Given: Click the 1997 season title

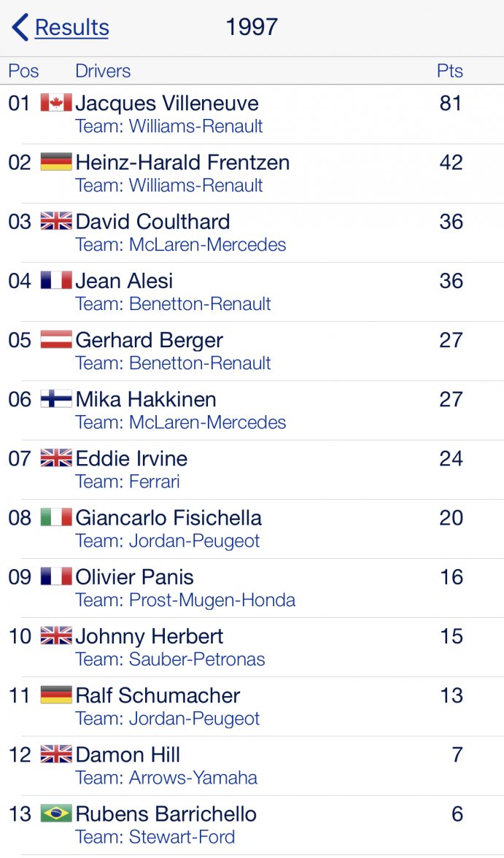Looking at the screenshot, I should tap(252, 28).
